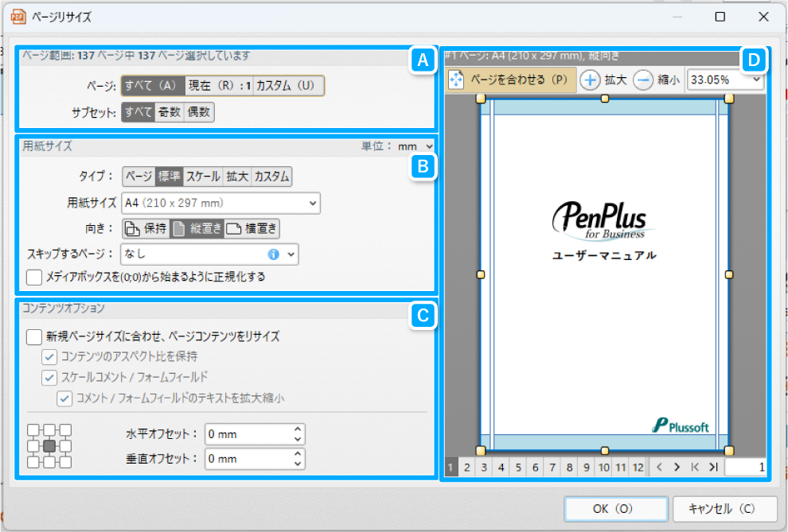
Task: Increase 垂直オフセット with up arrow
Action: tap(298, 454)
